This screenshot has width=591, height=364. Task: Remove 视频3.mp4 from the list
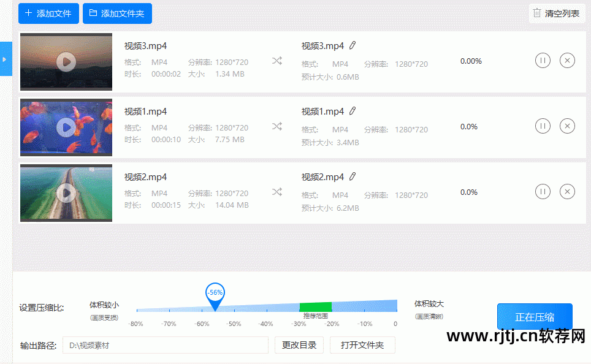tap(567, 61)
